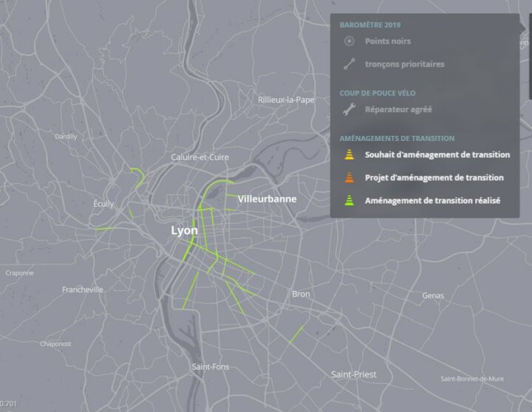Viewport: 532px width, 412px height.
Task: Click the Chaponost map label
Action: [x=55, y=344]
